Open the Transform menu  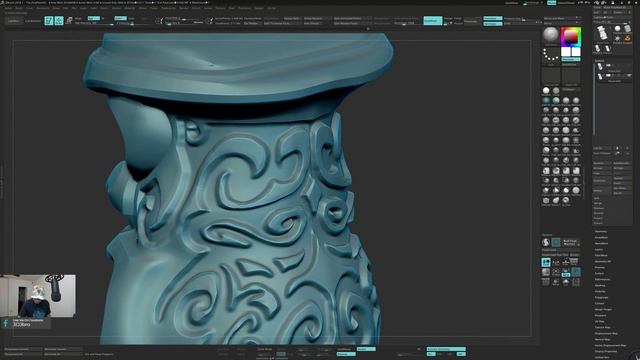pyautogui.click(x=244, y=8)
